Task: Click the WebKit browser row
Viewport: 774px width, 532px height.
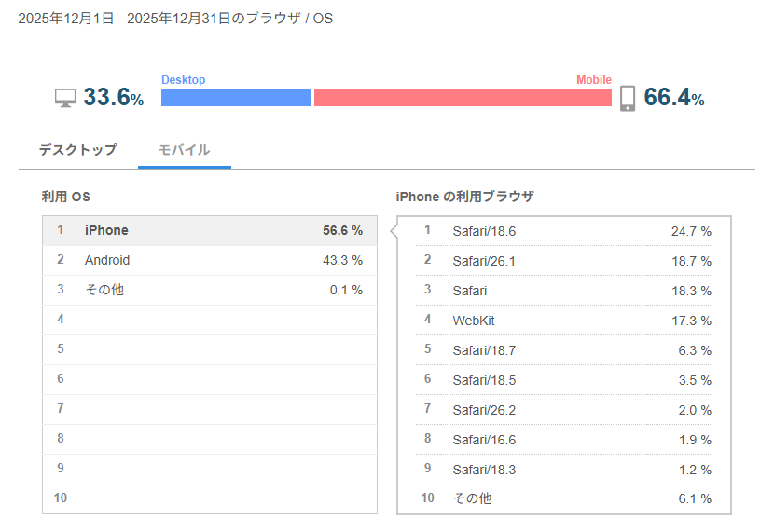Action: 564,321
